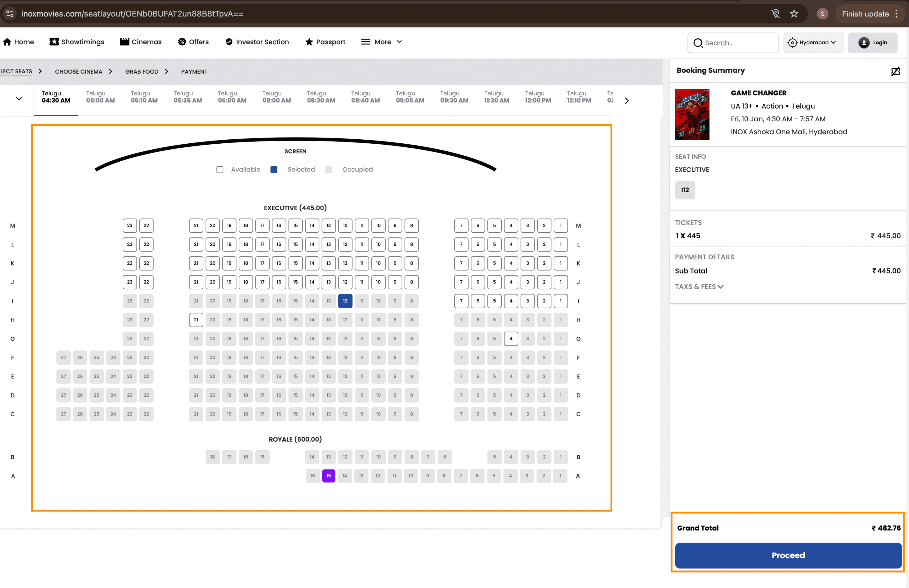Open Showtimings from the nav bar
The image size is (909, 588).
pos(77,42)
